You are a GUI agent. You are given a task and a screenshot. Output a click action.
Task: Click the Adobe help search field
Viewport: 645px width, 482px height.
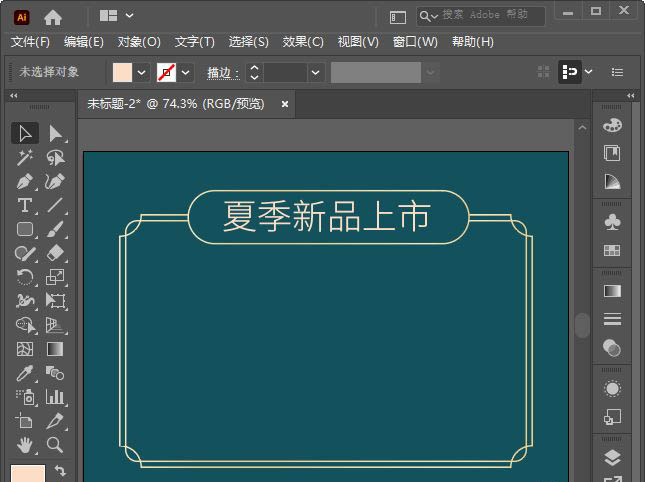point(480,16)
